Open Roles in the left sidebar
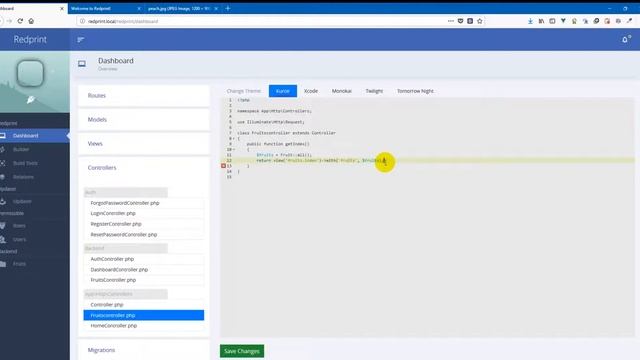 point(19,226)
